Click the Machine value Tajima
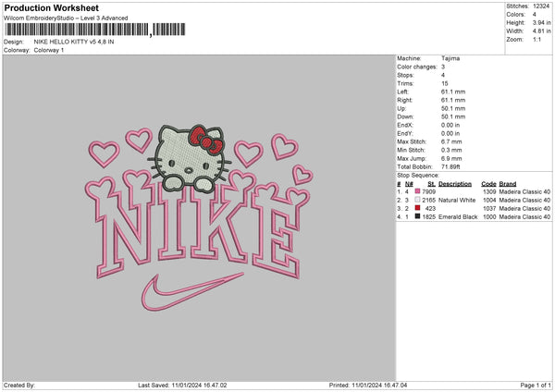555x392 pixels. click(x=450, y=58)
